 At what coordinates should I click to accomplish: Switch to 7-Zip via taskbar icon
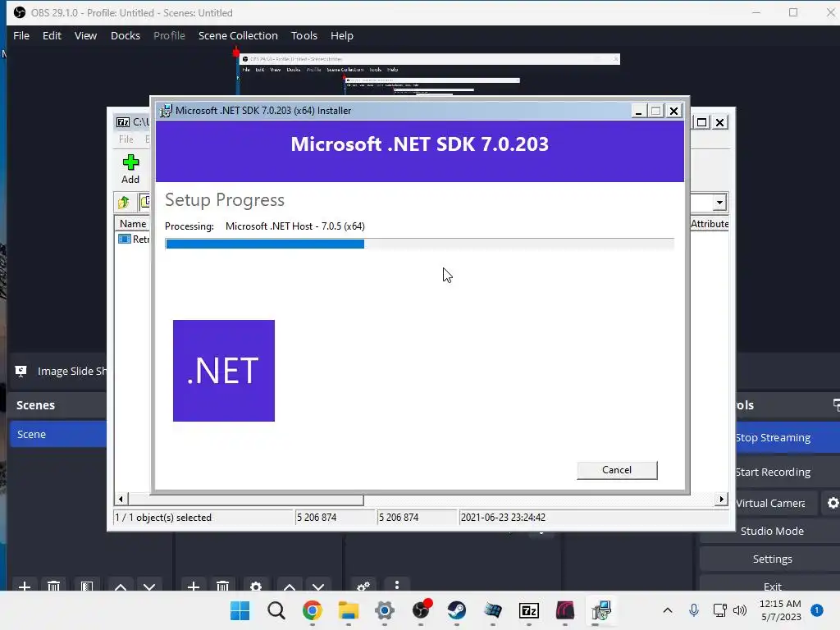coord(529,610)
